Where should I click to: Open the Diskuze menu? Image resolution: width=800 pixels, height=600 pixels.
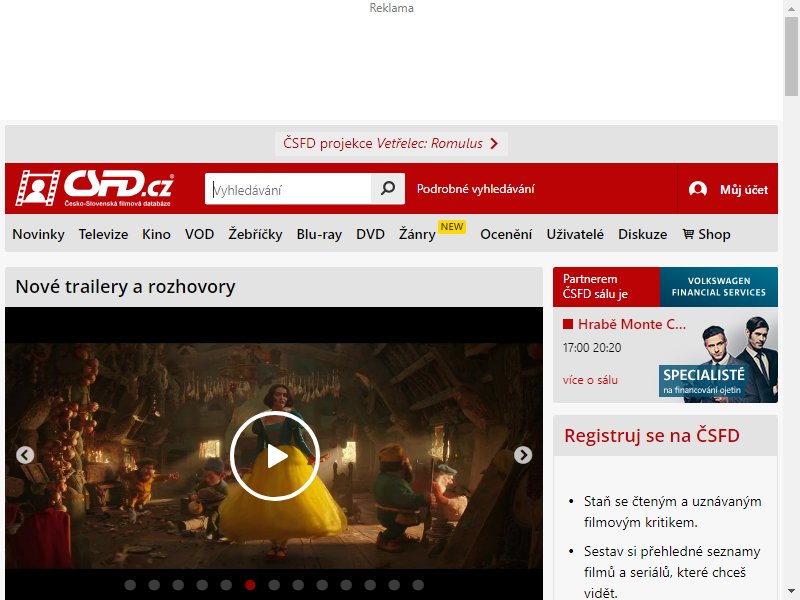[642, 234]
